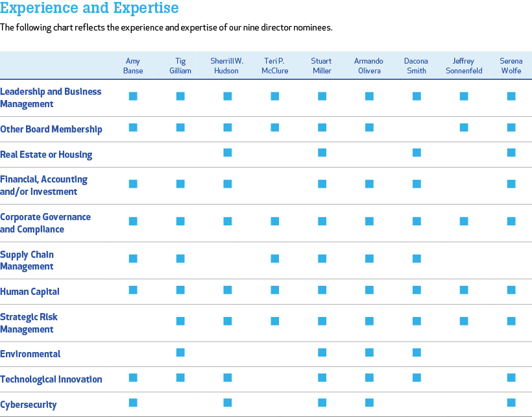The height and width of the screenshot is (417, 532).
Task: Click Jeffrey Sonnenfeld's Other Board Membership square
Action: (x=464, y=127)
